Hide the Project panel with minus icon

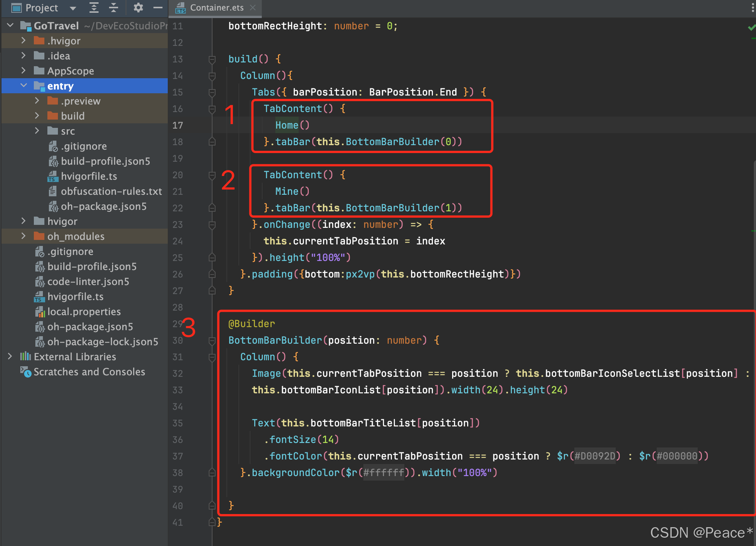tap(158, 8)
